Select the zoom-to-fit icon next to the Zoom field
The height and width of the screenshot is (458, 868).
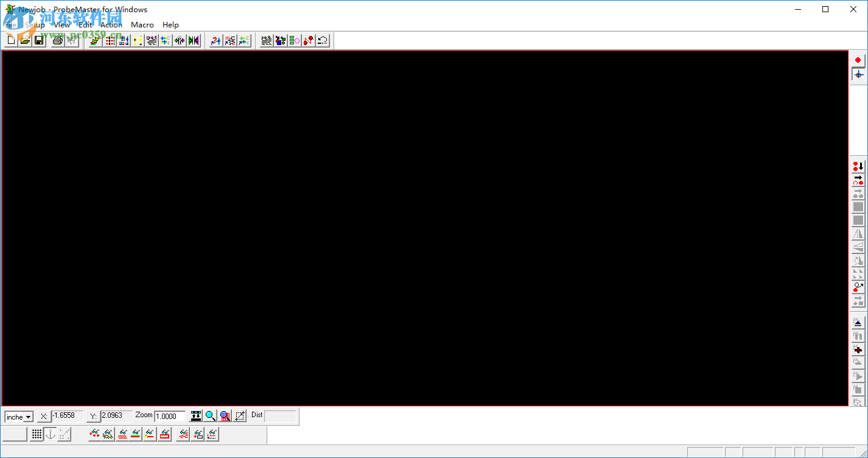pos(196,416)
